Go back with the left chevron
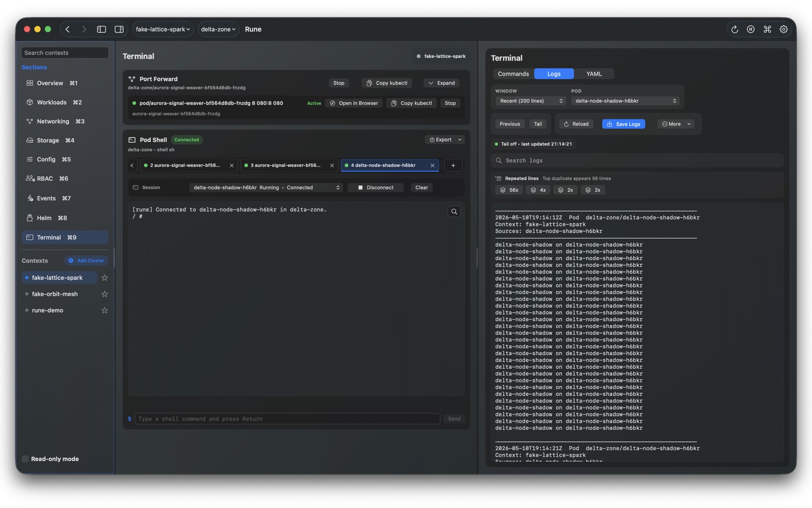 tap(67, 29)
